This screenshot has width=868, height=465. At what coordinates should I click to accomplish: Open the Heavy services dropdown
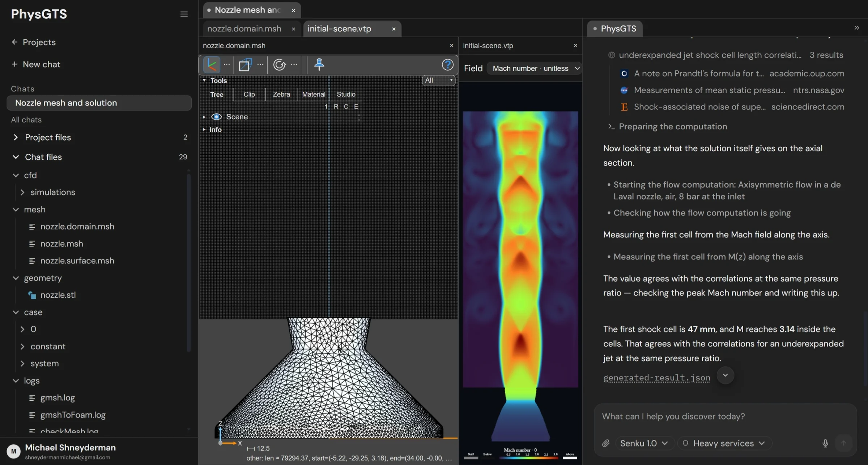coord(724,443)
